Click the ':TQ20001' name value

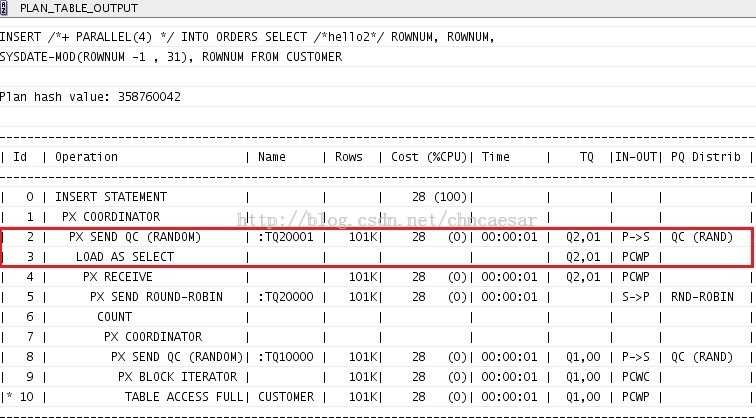[x=286, y=237]
